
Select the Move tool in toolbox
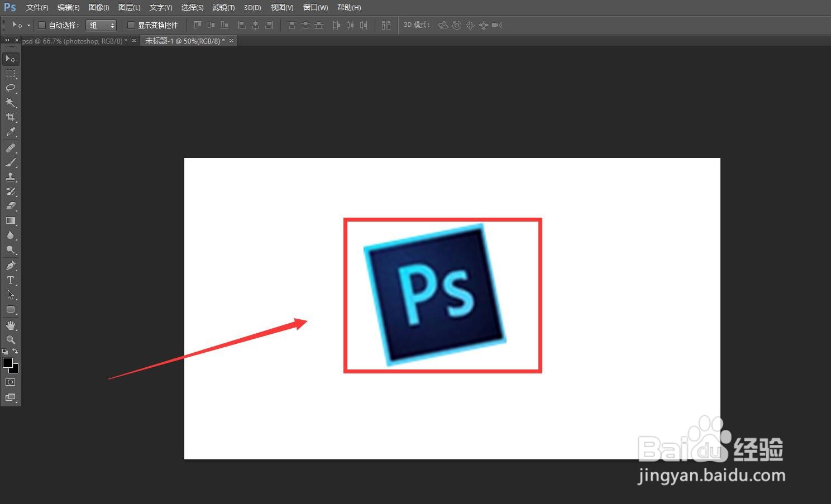pos(11,59)
